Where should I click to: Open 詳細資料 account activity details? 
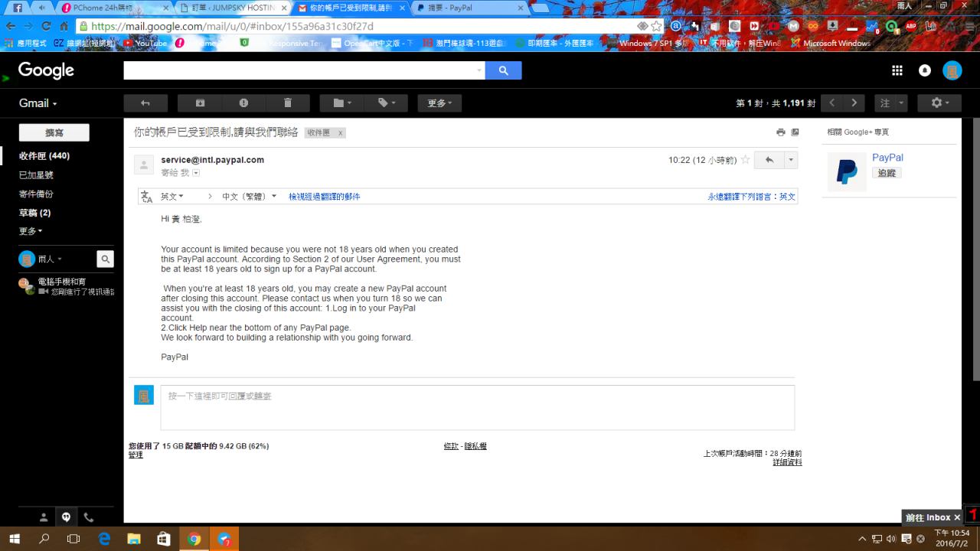787,462
